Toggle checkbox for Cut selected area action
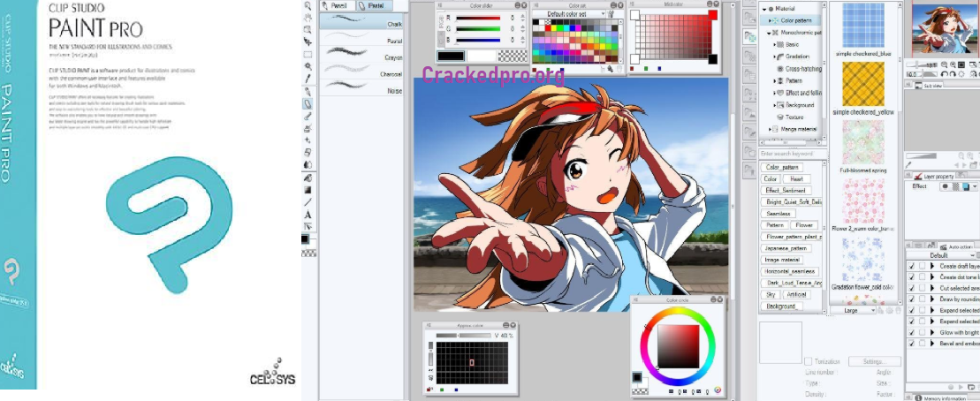Screen dimensions: 980x401 point(911,288)
